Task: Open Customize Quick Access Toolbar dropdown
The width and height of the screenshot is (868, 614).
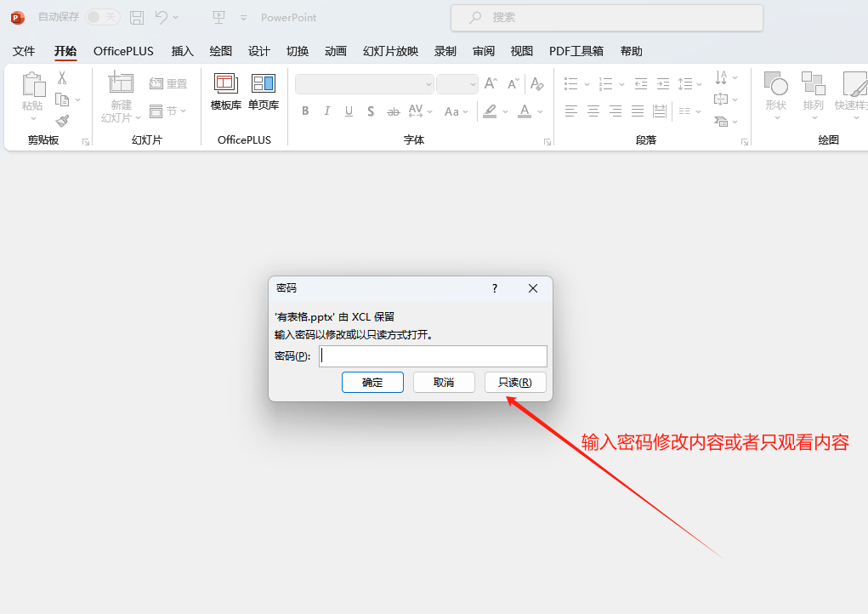Action: (x=244, y=18)
